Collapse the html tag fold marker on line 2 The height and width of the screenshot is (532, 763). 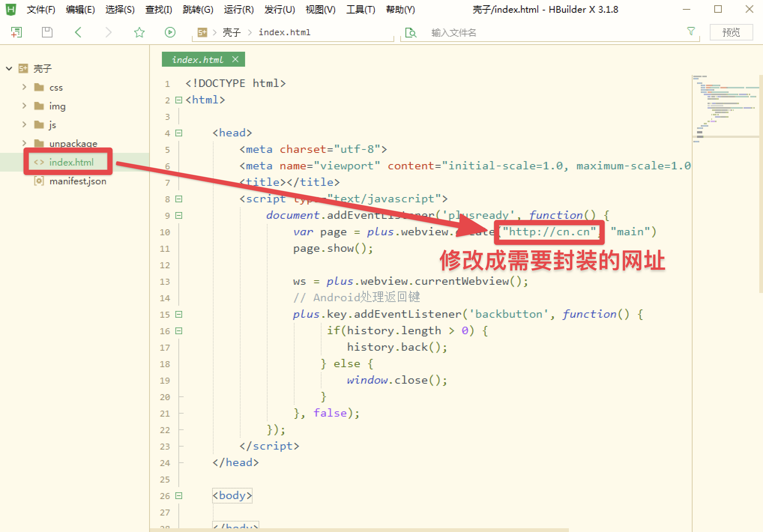click(179, 100)
